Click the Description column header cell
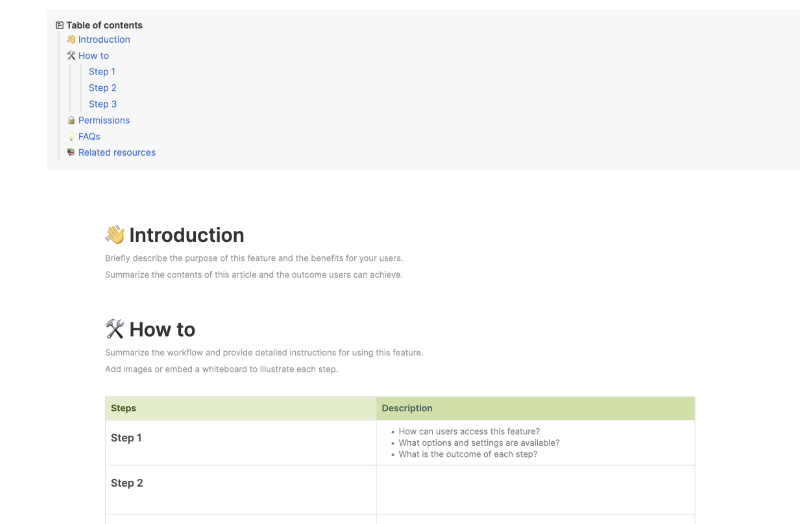The image size is (800, 524). coord(535,408)
